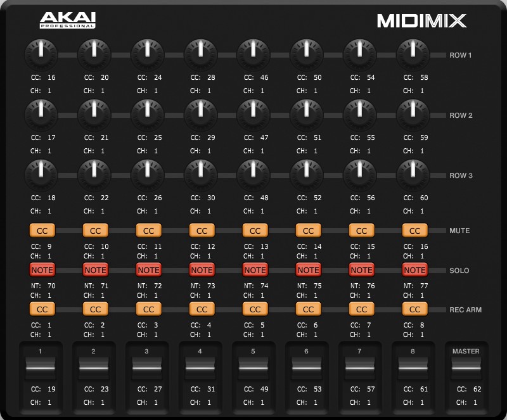Click the ROW 2 label
Viewport: 507px width, 420px height.
[x=461, y=115]
